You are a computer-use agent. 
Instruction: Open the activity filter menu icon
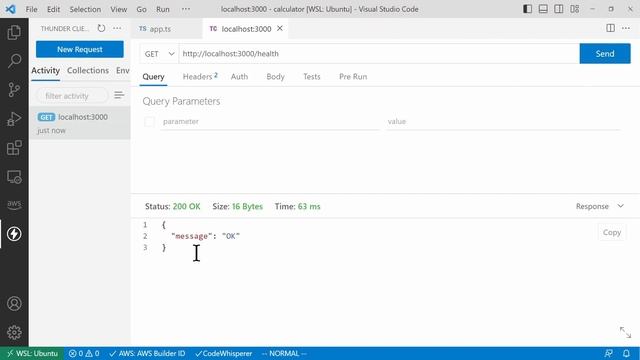[119, 96]
